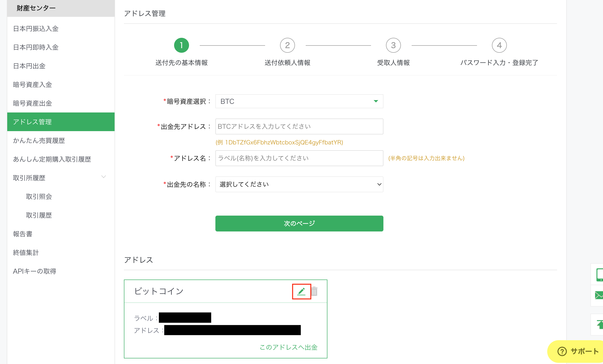Open the 出金先の名称 select dropdown
The height and width of the screenshot is (364, 603).
[x=299, y=184]
